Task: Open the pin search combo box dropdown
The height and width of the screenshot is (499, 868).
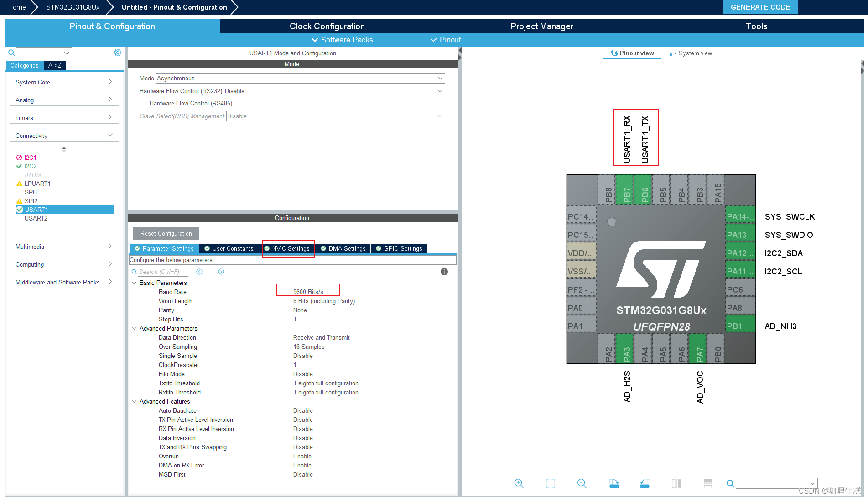Action: click(812, 483)
